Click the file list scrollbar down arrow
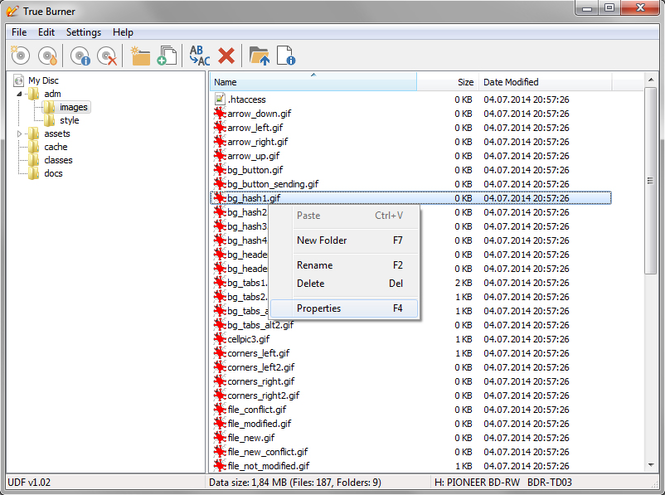 pos(651,466)
